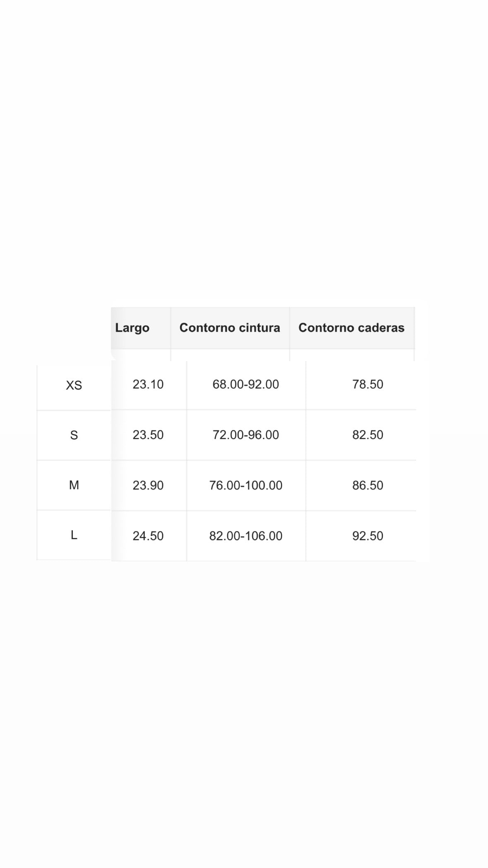This screenshot has height=868, width=488.
Task: Select the XS size row label
Action: pos(74,386)
